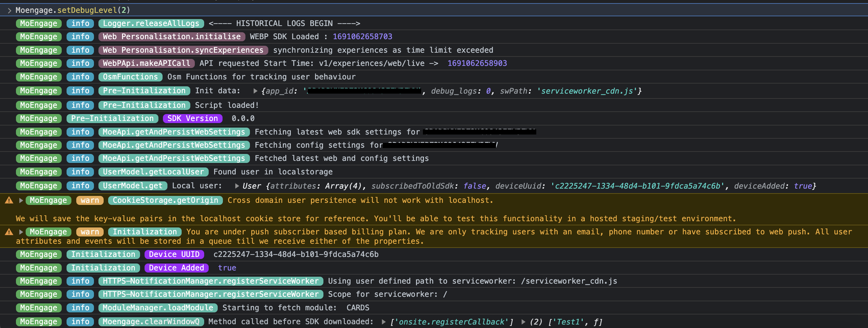Click the Logger.releaseAllLogs label

[151, 24]
